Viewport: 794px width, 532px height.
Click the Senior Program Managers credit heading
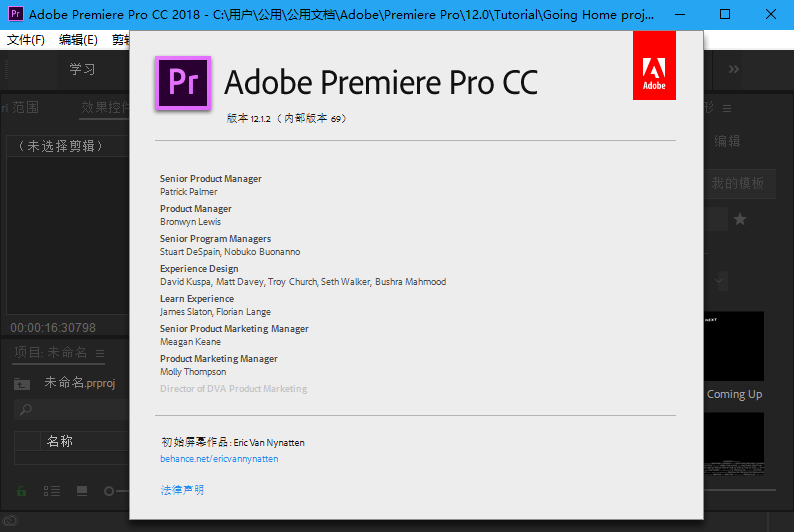(215, 238)
